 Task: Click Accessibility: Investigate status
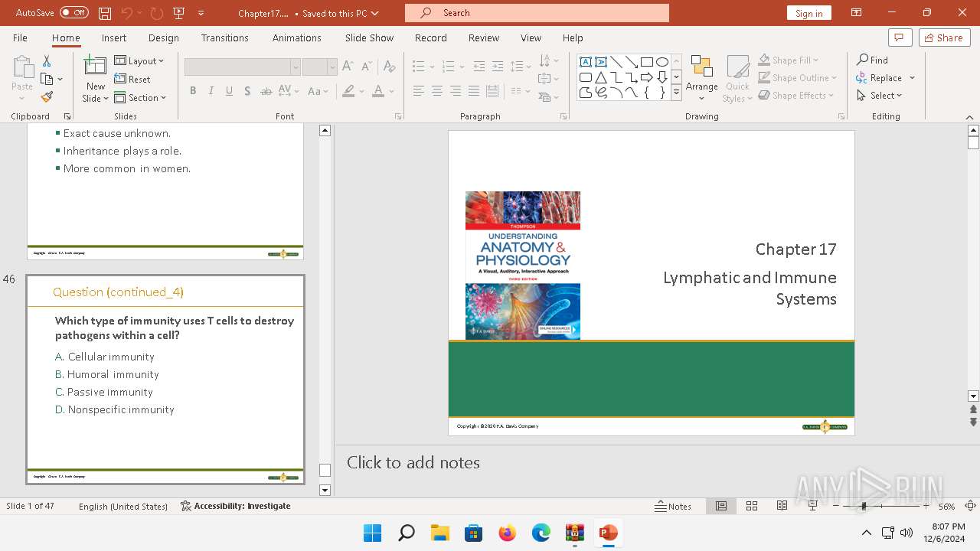point(236,506)
